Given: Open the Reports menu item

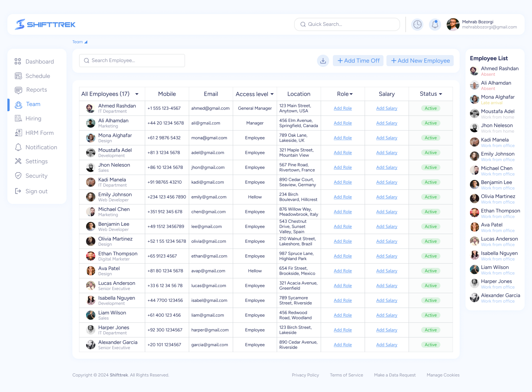Looking at the screenshot, I should click(36, 90).
